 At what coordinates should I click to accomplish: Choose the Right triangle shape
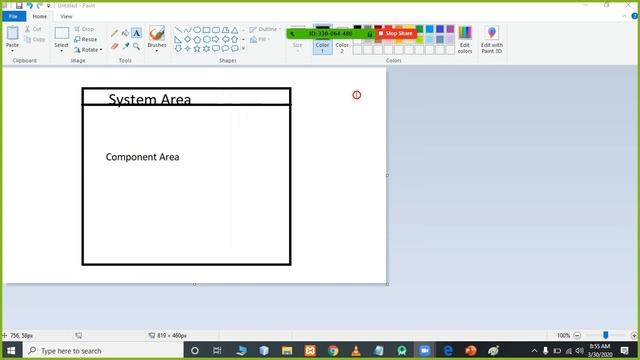pos(178,40)
